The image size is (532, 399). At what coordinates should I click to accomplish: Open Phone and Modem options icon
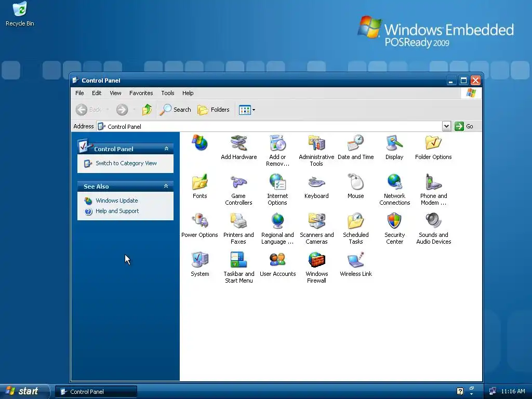(x=433, y=182)
